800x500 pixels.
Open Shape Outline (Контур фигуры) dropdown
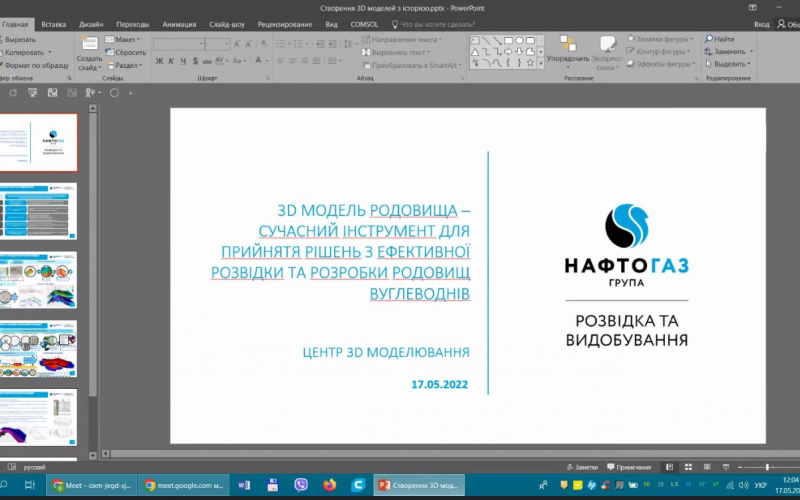pos(659,51)
